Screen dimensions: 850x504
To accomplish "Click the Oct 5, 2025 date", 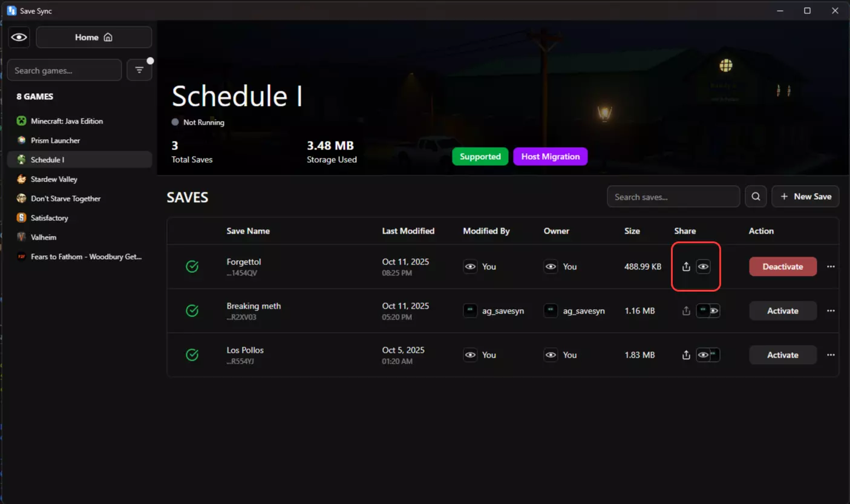I will point(404,350).
